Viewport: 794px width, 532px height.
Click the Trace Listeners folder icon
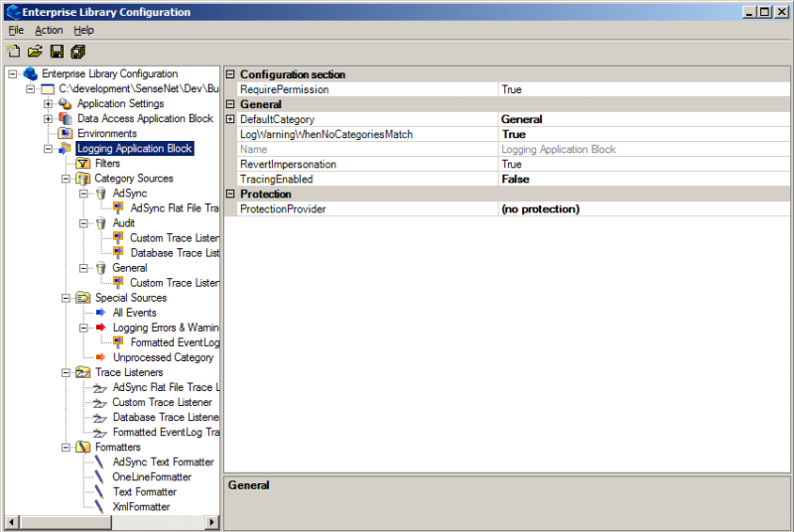83,372
